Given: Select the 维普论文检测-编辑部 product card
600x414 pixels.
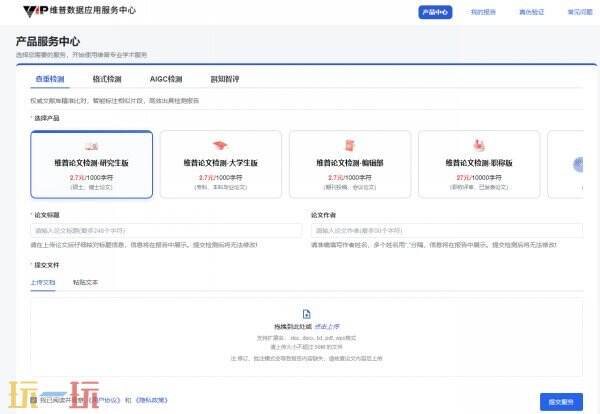Looking at the screenshot, I should (x=350, y=165).
